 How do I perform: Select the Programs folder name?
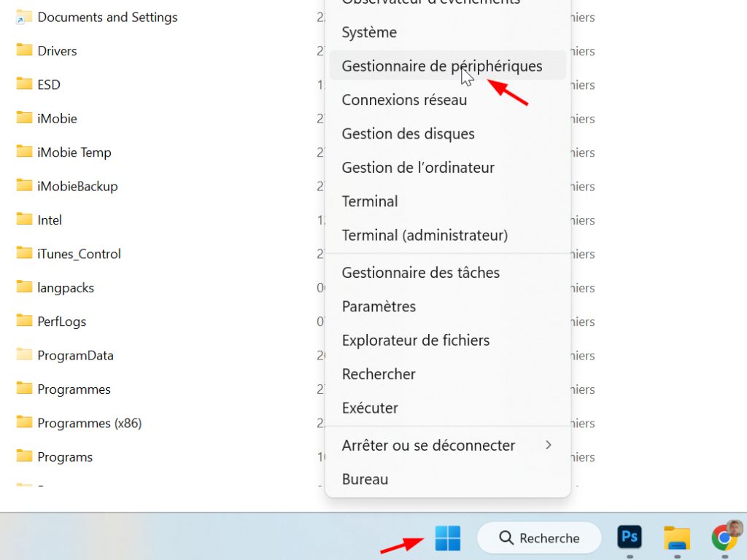pos(65,457)
